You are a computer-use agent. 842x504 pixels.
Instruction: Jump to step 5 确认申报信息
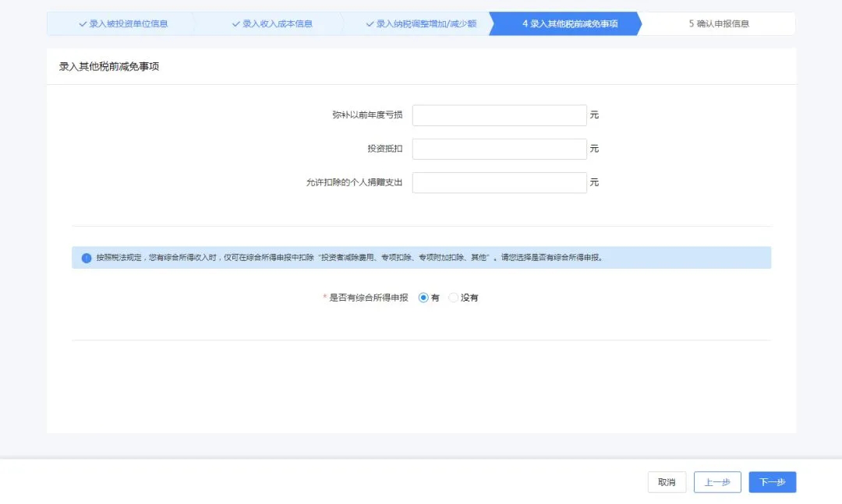(x=719, y=24)
